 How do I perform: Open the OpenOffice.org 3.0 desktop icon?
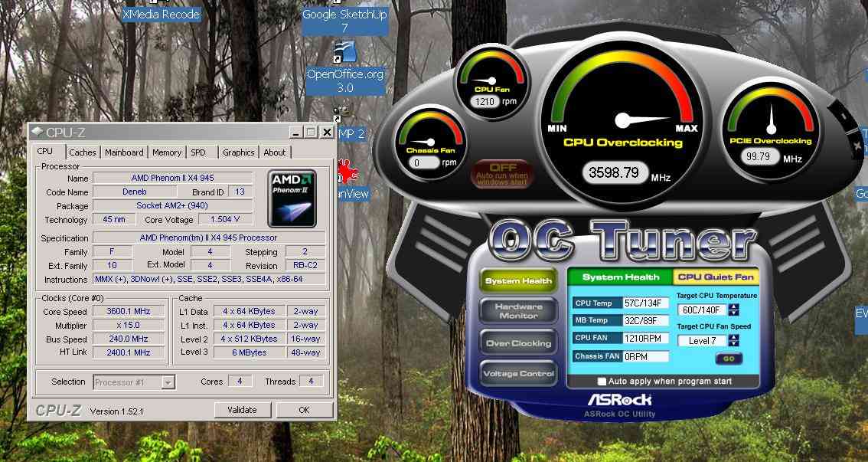(345, 69)
